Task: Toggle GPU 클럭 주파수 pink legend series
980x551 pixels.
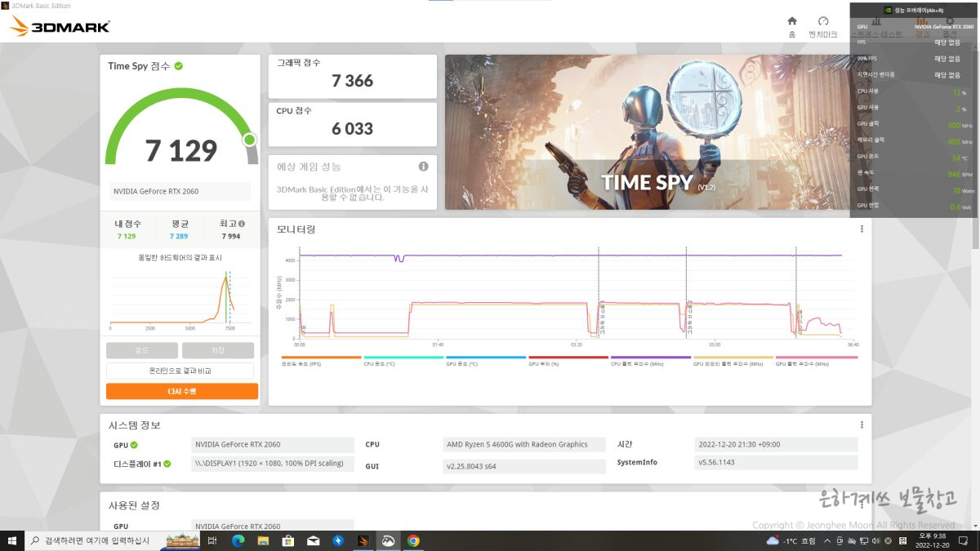Action: point(816,361)
